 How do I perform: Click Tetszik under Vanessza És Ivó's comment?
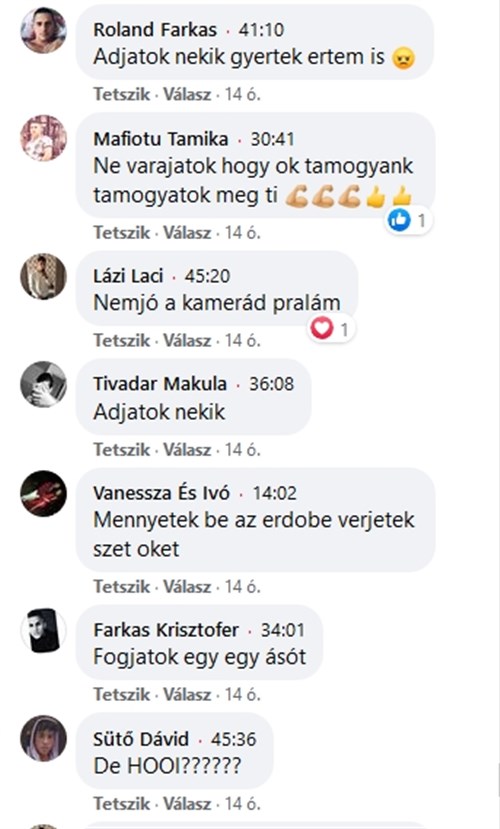(122, 586)
